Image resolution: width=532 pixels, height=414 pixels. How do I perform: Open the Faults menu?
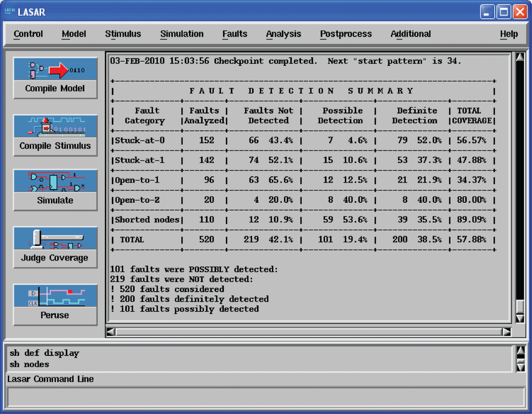click(x=234, y=34)
